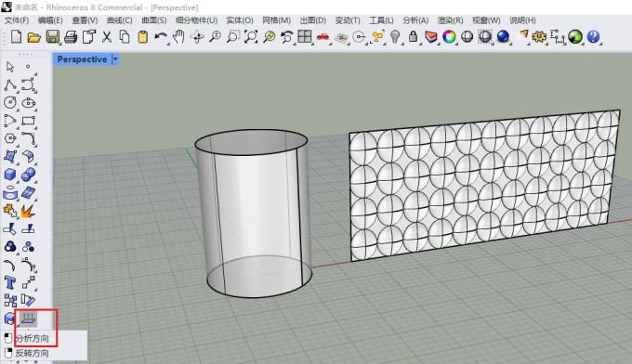Click the Paste clipboard icon
Screen dimensions: 632x364
pyautogui.click(x=143, y=37)
